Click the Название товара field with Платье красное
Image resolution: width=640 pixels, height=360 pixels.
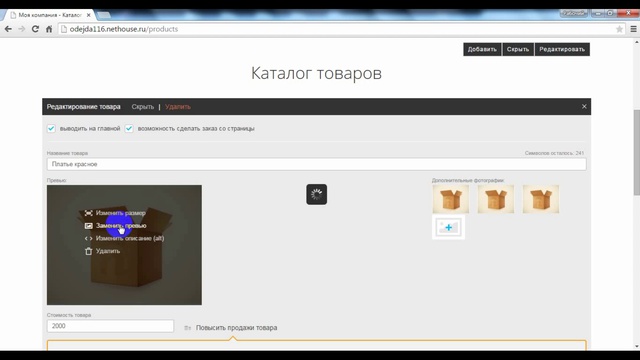pyautogui.click(x=316, y=164)
